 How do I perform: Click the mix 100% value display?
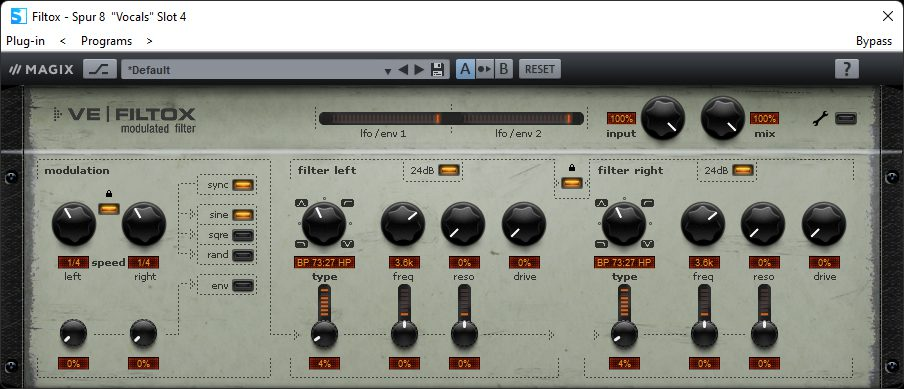764,119
